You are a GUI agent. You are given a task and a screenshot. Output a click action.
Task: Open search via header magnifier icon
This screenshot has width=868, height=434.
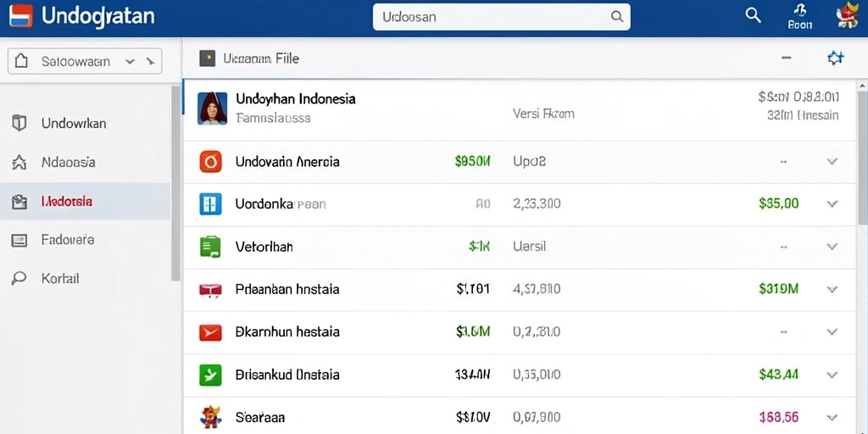[x=753, y=15]
